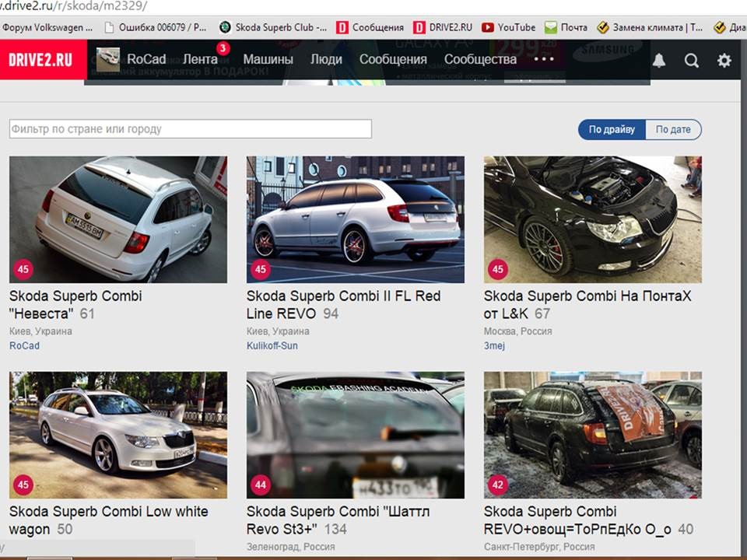Open the Замена климата bookmark

pyautogui.click(x=650, y=27)
